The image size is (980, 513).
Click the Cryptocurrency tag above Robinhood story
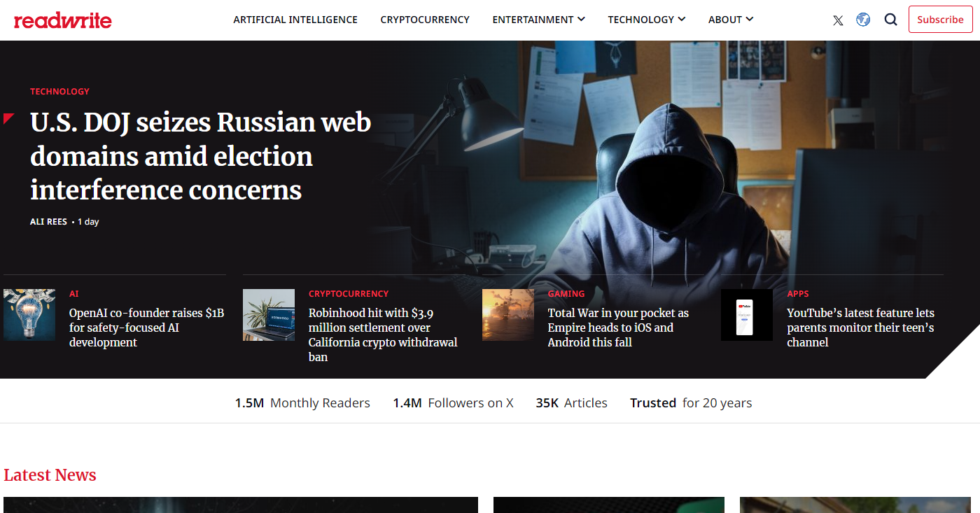click(349, 293)
